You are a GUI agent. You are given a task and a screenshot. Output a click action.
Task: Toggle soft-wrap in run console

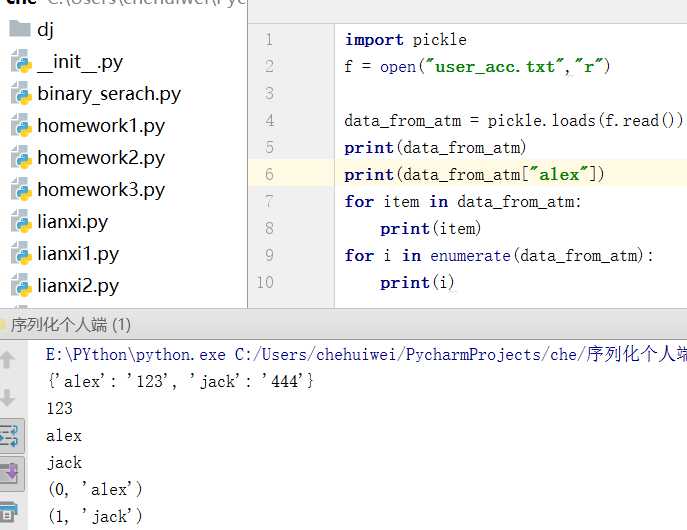10,436
